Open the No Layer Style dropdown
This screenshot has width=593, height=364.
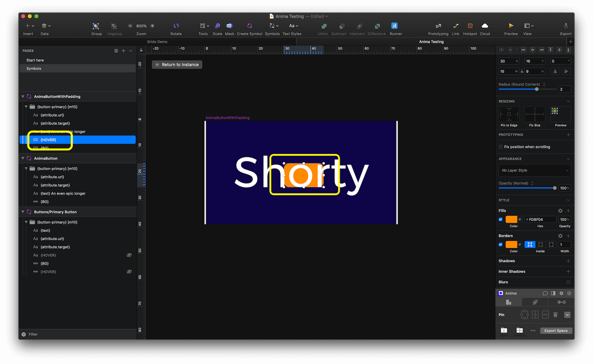point(535,170)
